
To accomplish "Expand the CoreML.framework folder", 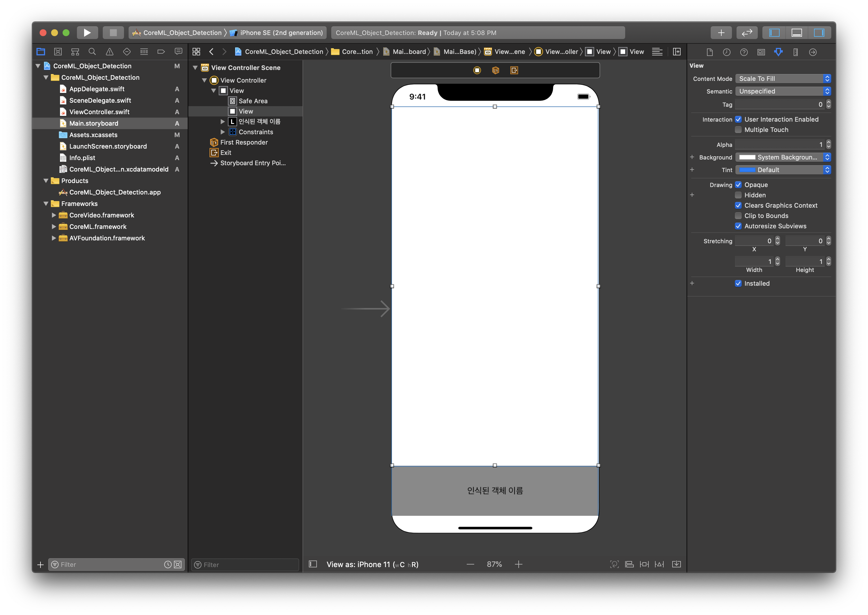I will pyautogui.click(x=54, y=226).
